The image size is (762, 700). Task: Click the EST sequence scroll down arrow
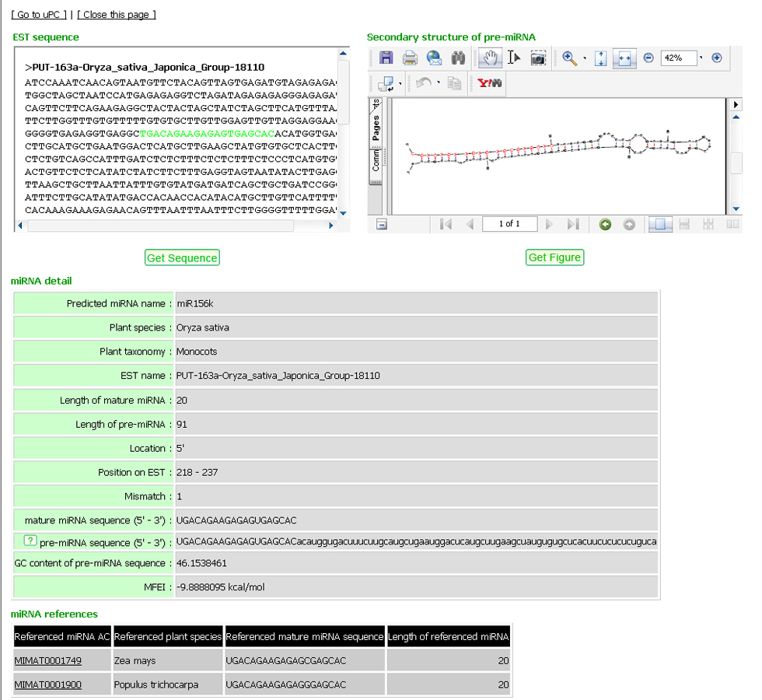point(343,213)
